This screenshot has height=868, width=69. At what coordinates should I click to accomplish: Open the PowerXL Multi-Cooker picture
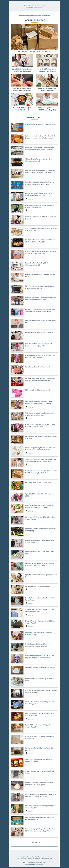[22, 100]
